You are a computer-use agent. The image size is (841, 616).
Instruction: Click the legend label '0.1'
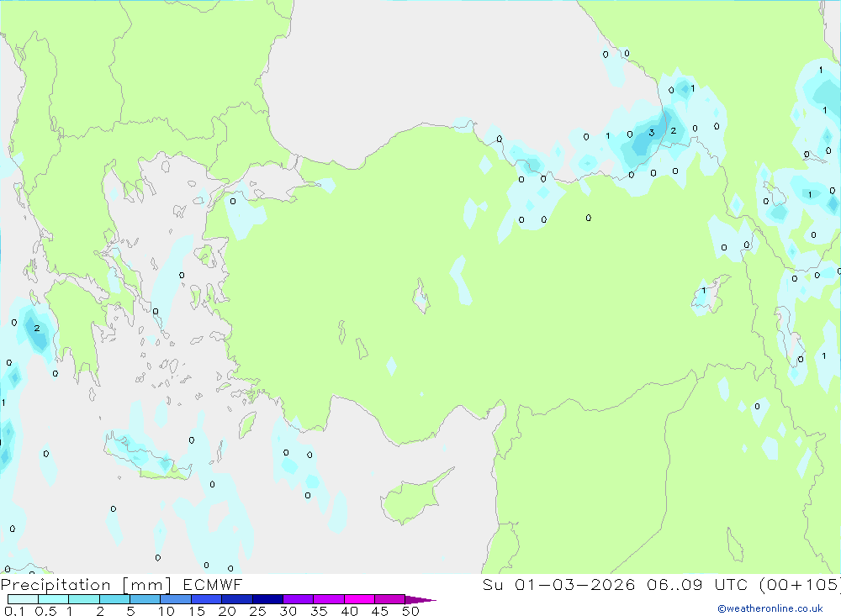tap(14, 611)
